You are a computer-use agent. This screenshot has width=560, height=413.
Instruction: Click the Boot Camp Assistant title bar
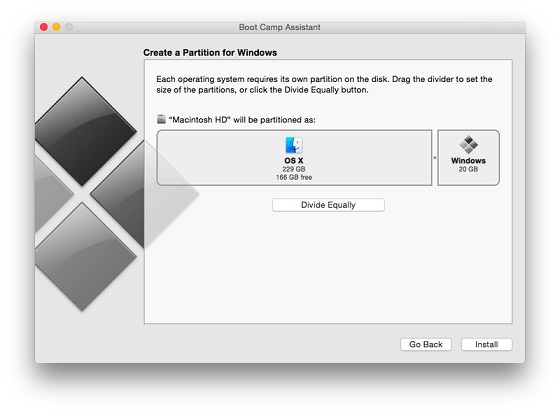[x=280, y=27]
